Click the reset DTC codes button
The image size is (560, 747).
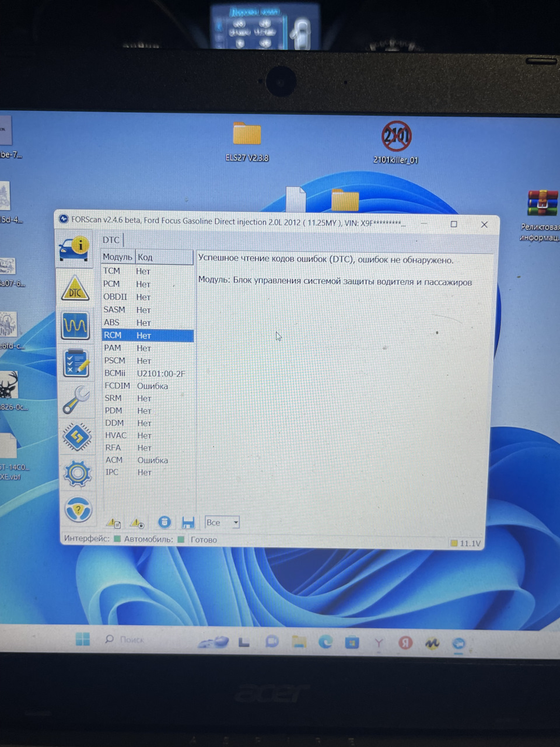[137, 523]
